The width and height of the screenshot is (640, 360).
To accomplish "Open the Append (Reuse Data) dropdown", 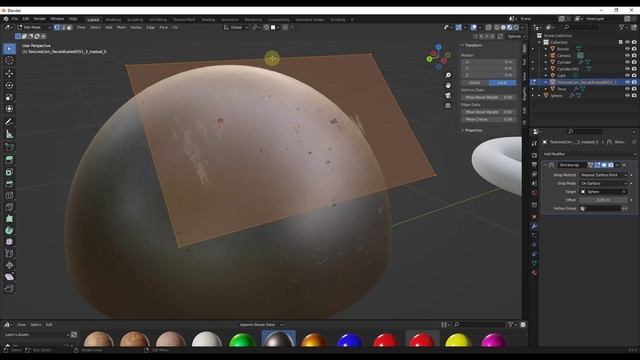I will pos(261,324).
